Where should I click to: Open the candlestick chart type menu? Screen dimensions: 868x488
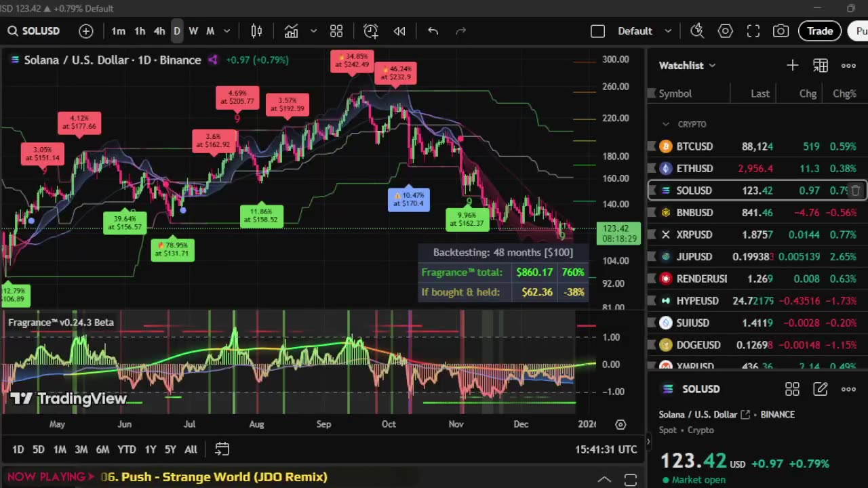(256, 31)
